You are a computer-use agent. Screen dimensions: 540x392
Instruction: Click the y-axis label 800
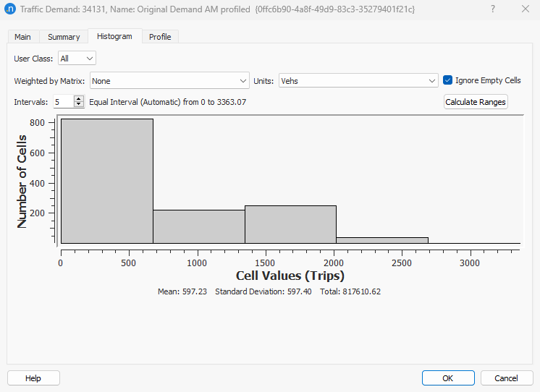[37, 122]
